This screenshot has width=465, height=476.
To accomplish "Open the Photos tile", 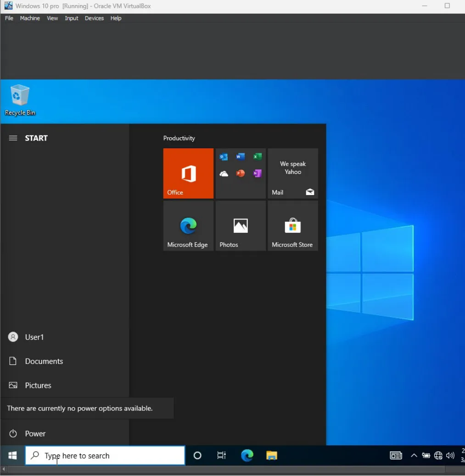I will click(x=241, y=225).
